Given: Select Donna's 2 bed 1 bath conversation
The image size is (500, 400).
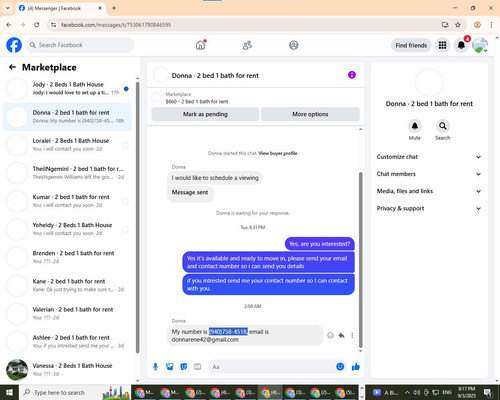Looking at the screenshot, I should pyautogui.click(x=68, y=117).
